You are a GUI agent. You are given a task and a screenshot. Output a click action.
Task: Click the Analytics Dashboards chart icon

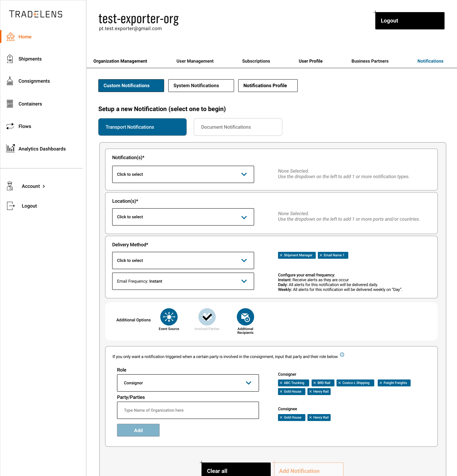tap(10, 148)
